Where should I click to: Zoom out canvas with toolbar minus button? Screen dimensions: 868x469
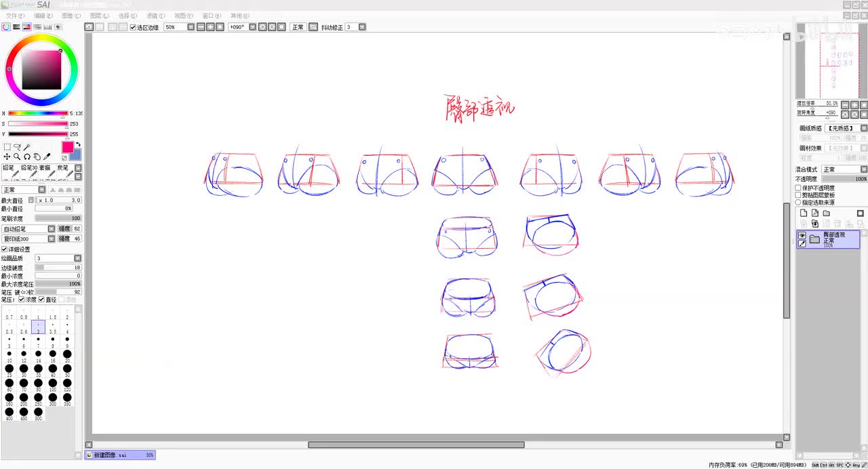[x=201, y=27]
